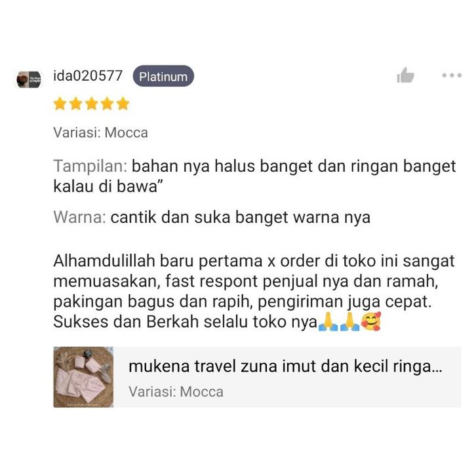Open the ida020577 user profile

[x=88, y=75]
